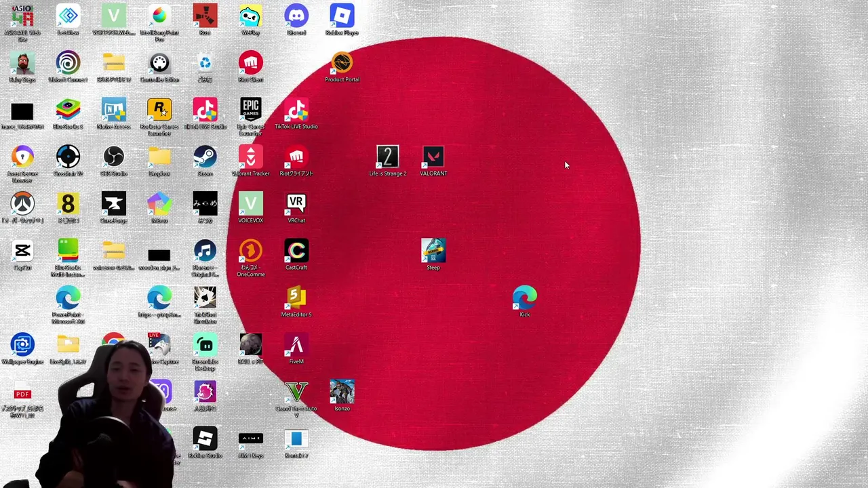Viewport: 868px width, 488px height.
Task: Open the Native Access shortcut
Action: 113,110
